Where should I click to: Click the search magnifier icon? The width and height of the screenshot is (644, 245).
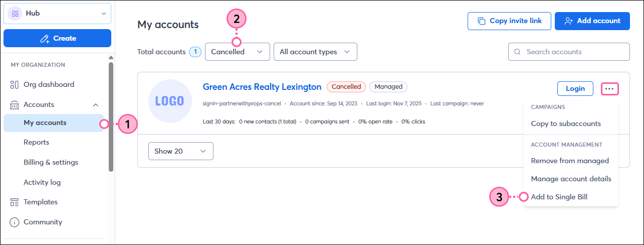point(518,52)
